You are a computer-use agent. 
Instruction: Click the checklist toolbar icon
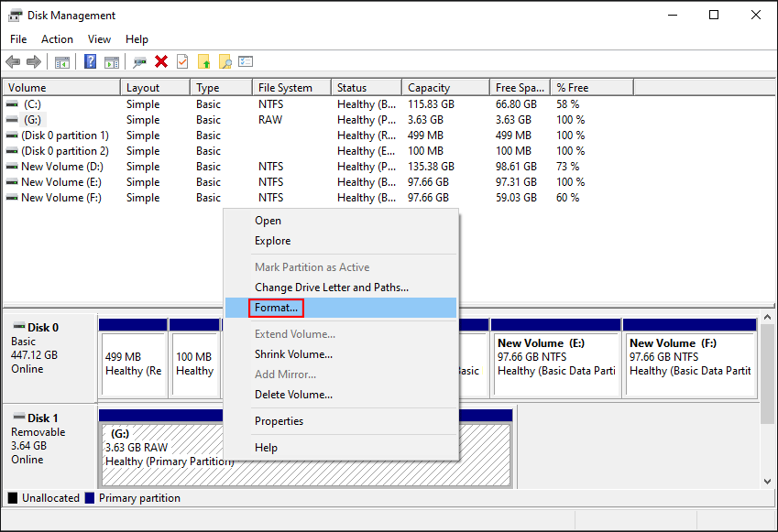[x=245, y=61]
